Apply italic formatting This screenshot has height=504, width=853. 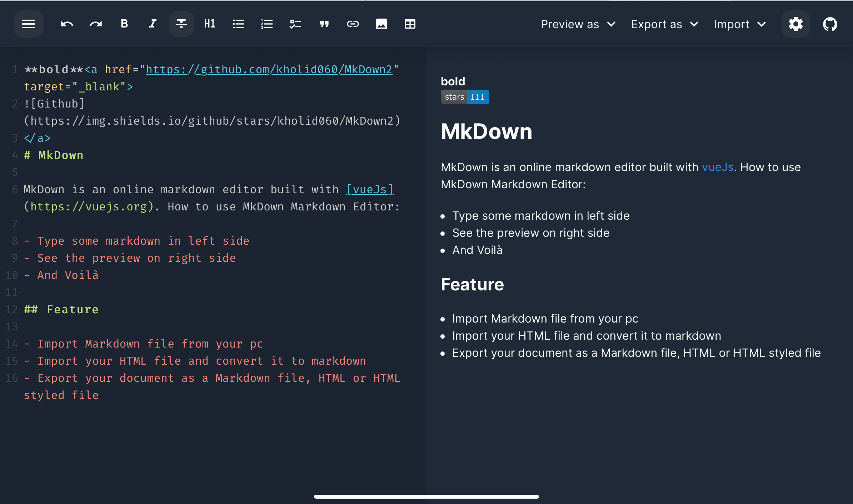153,24
